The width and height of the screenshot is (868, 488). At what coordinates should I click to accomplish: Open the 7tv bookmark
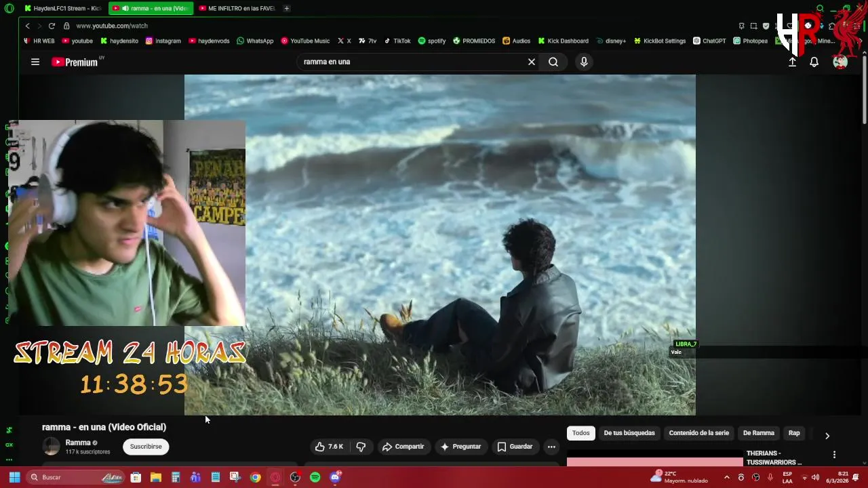(368, 41)
